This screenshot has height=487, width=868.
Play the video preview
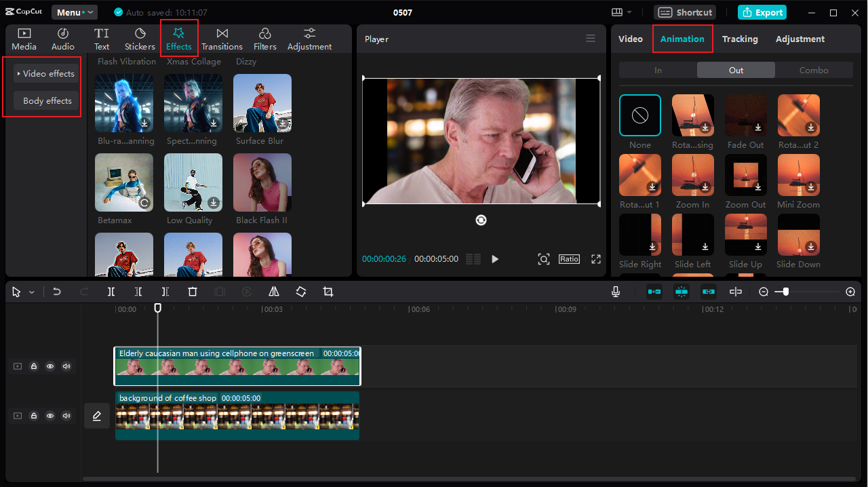(495, 259)
